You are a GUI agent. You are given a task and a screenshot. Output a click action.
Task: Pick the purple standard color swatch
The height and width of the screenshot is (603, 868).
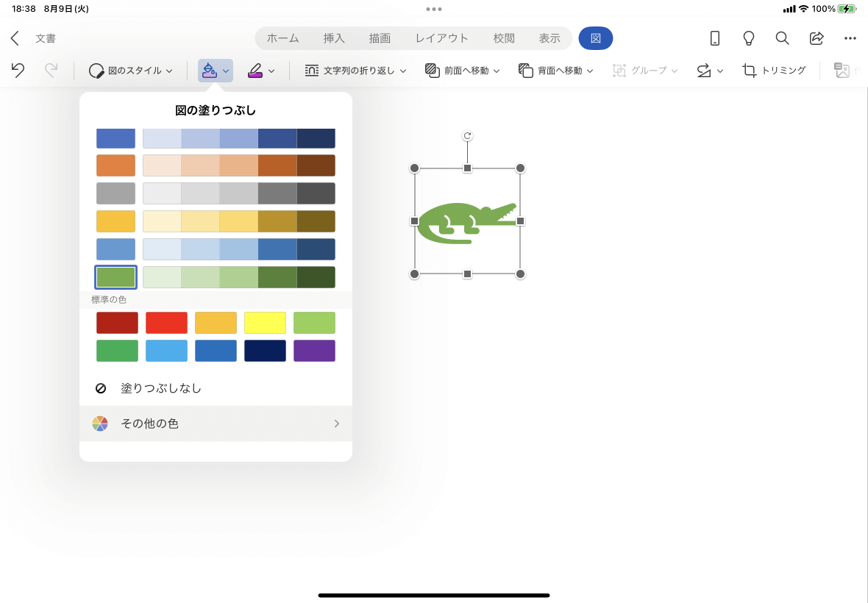(314, 351)
